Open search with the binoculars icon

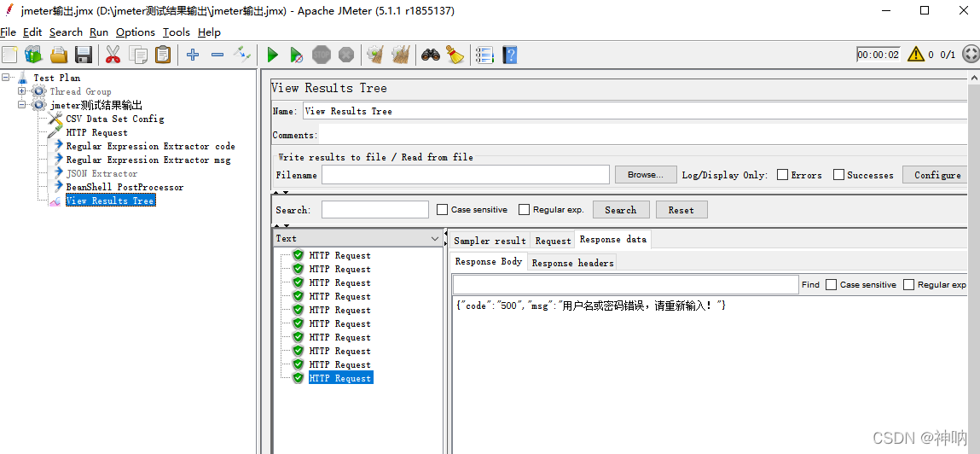[x=431, y=55]
